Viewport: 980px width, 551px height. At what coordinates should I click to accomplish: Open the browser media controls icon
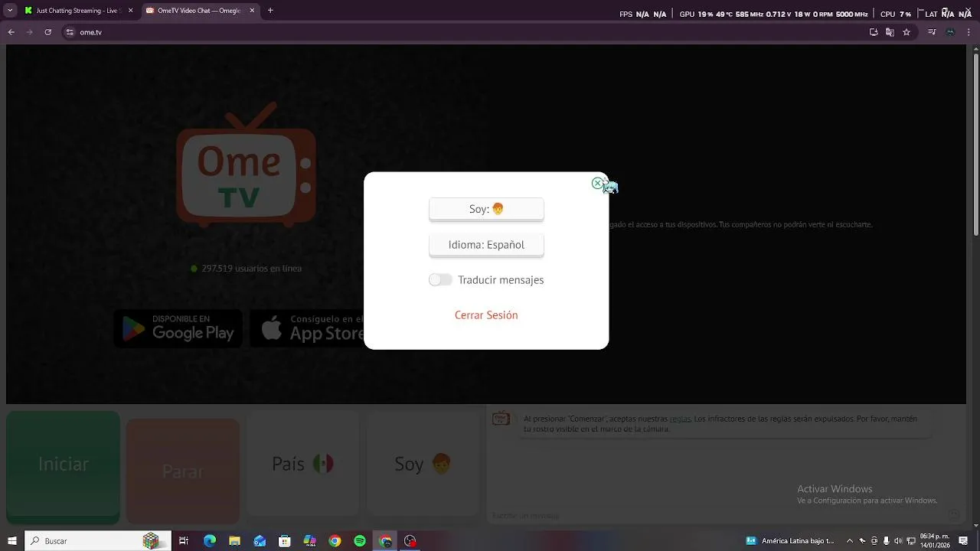(x=932, y=32)
